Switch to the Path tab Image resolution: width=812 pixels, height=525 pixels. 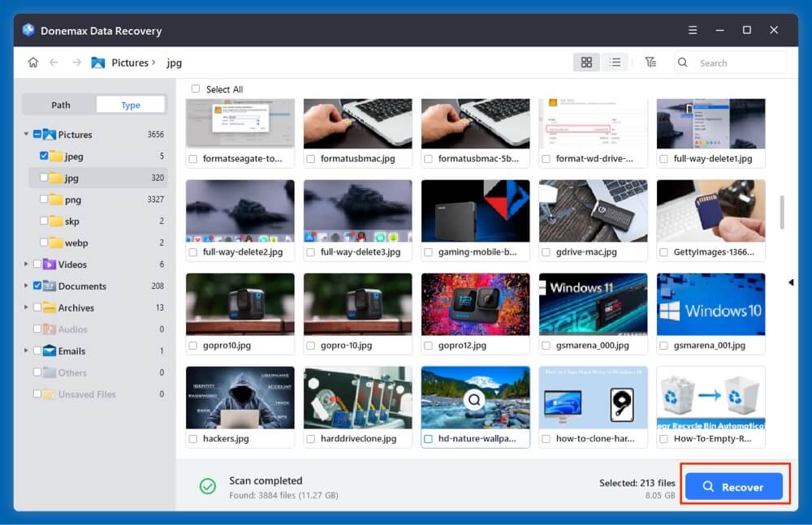pos(59,105)
